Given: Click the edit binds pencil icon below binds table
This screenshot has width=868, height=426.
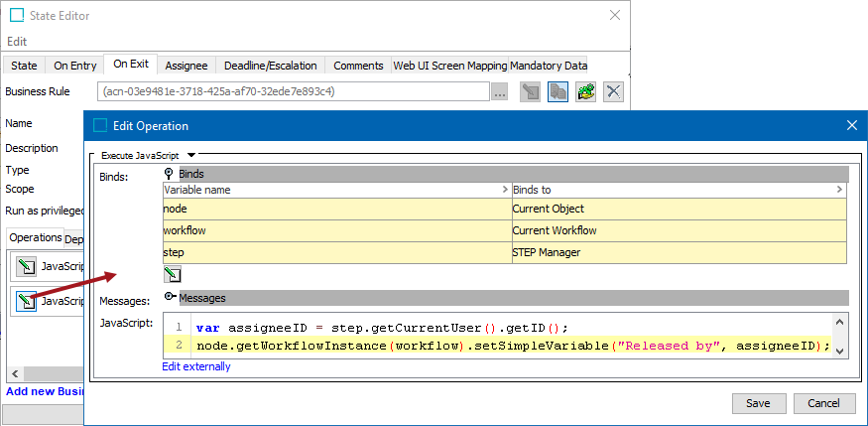Looking at the screenshot, I should (173, 274).
